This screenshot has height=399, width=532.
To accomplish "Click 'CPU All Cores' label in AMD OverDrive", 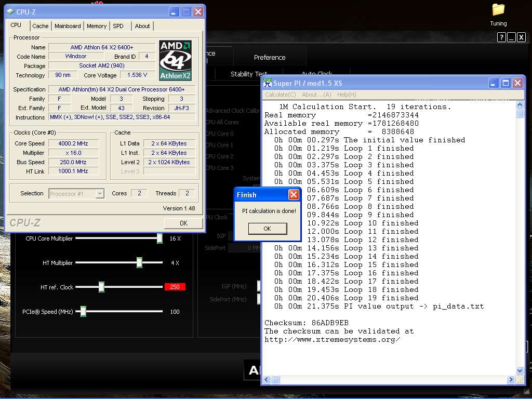I will 222,122.
